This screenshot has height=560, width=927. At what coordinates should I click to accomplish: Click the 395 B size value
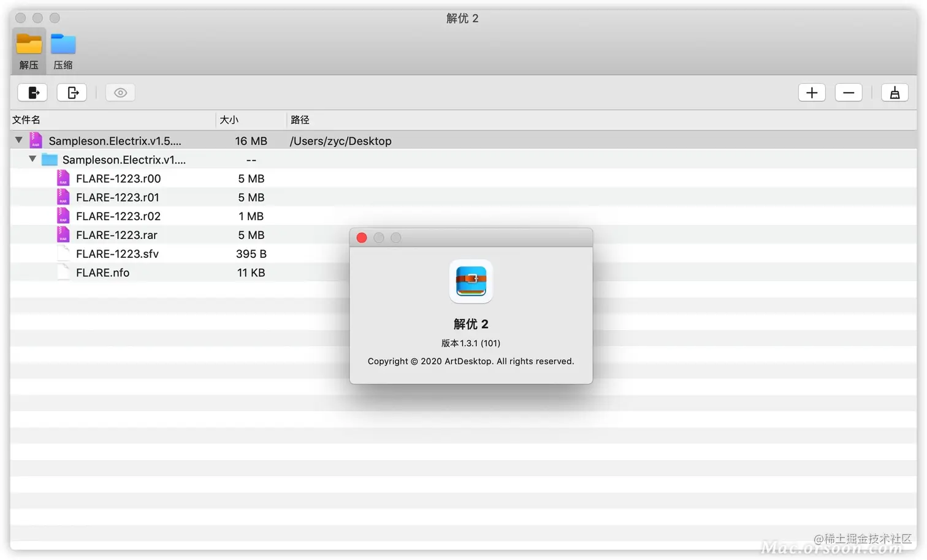(251, 254)
